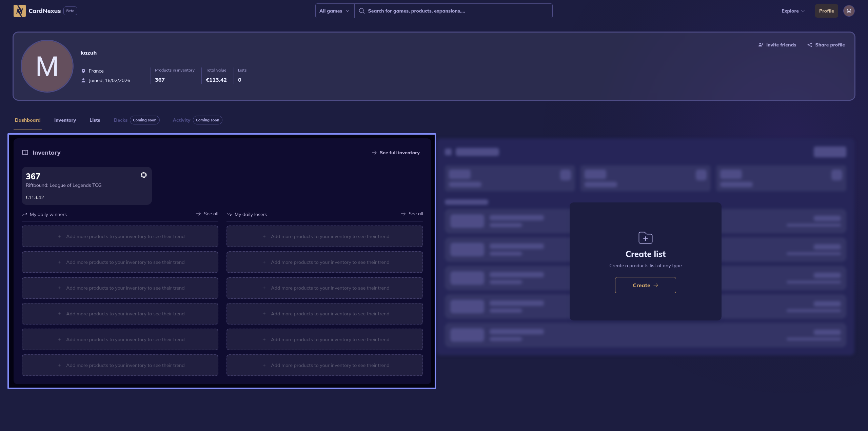Screen dimensions: 868x431
Task: Click the Create button
Action: coord(645,285)
